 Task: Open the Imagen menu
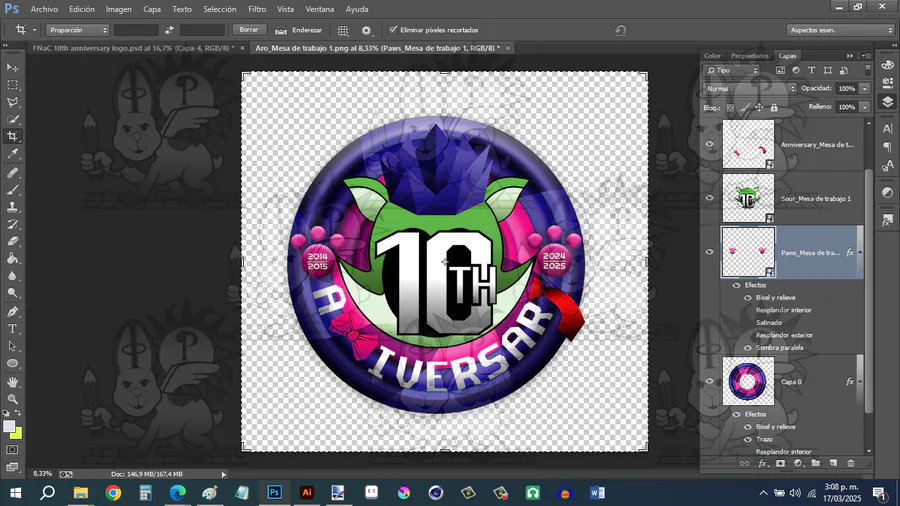point(118,9)
